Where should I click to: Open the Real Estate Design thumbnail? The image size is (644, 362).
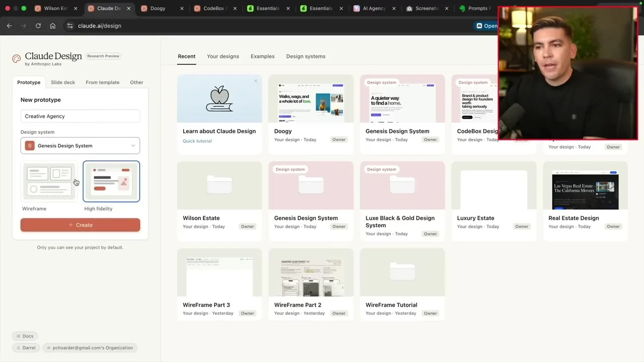(x=586, y=186)
